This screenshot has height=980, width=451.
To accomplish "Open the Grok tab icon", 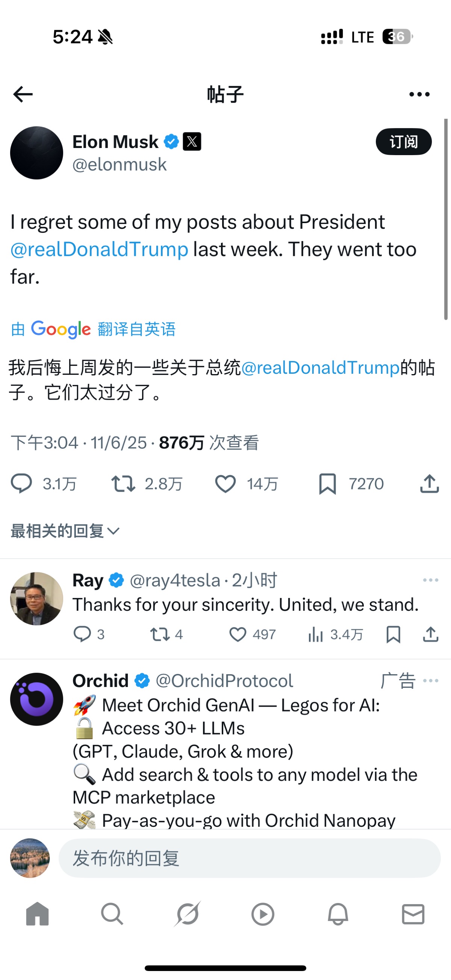I will (187, 914).
